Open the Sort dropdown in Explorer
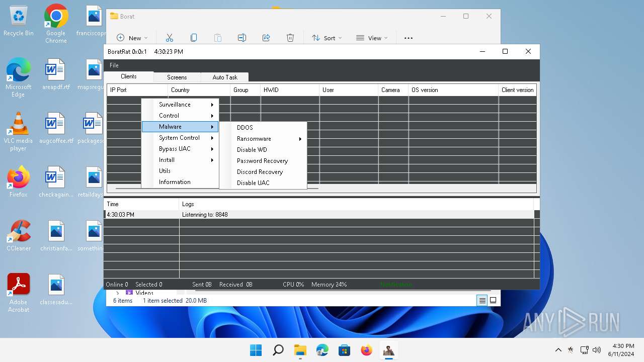Image resolution: width=644 pixels, height=362 pixels. (327, 38)
